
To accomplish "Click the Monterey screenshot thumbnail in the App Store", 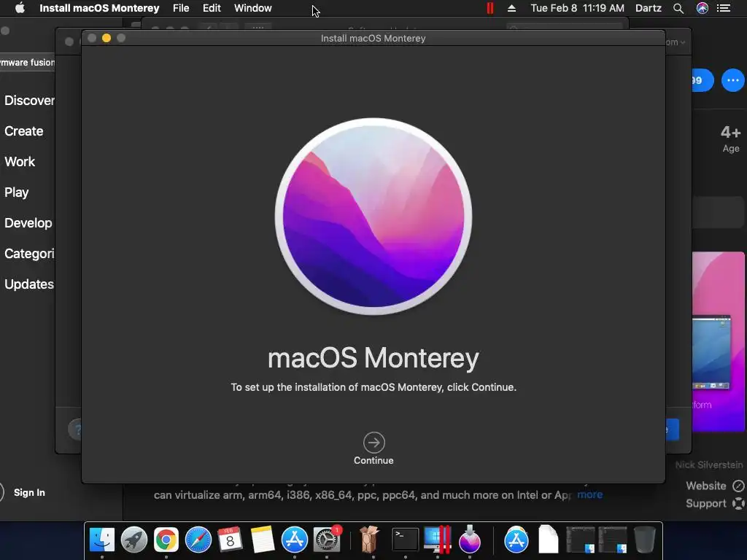I will [x=718, y=341].
